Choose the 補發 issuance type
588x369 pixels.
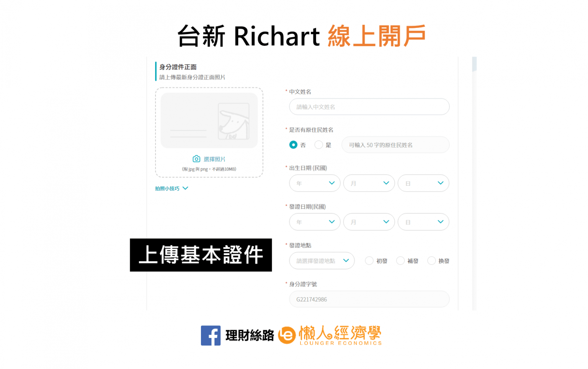(x=400, y=260)
